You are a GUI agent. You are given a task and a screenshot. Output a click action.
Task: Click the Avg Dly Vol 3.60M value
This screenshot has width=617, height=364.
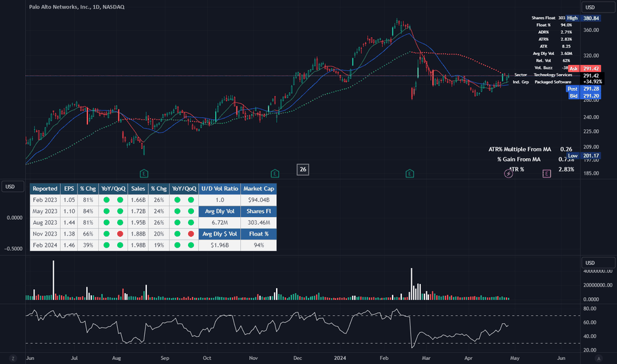coord(566,54)
